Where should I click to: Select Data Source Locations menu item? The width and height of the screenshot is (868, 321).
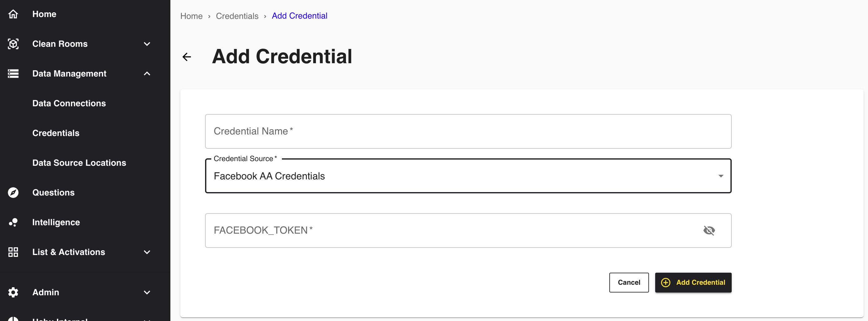coord(79,163)
